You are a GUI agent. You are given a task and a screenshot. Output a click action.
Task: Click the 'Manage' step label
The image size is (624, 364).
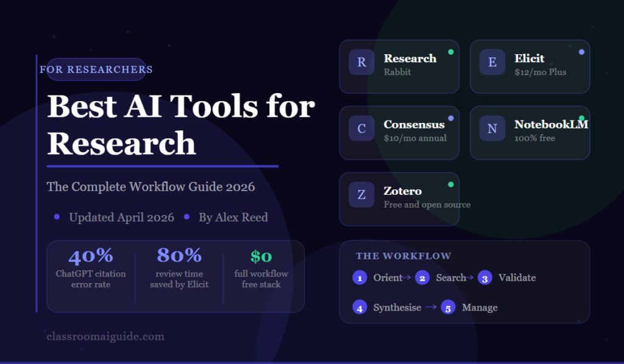(480, 307)
